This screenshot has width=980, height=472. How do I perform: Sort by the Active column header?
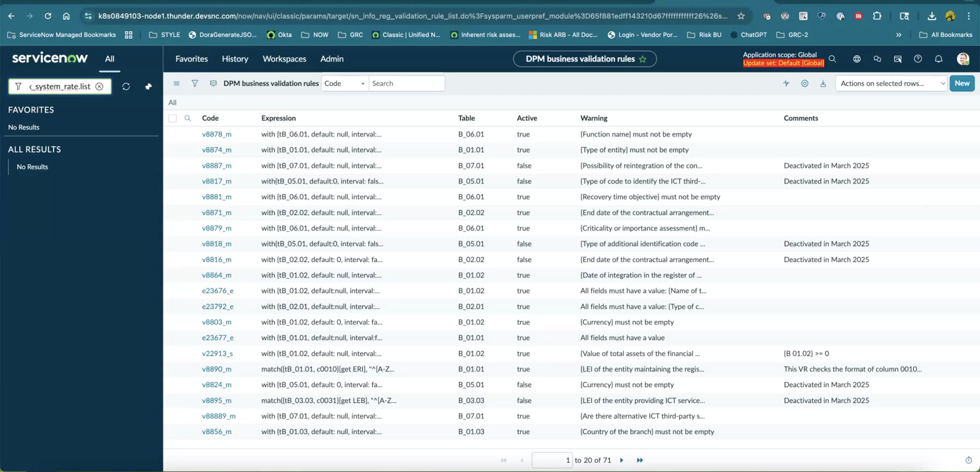(527, 118)
